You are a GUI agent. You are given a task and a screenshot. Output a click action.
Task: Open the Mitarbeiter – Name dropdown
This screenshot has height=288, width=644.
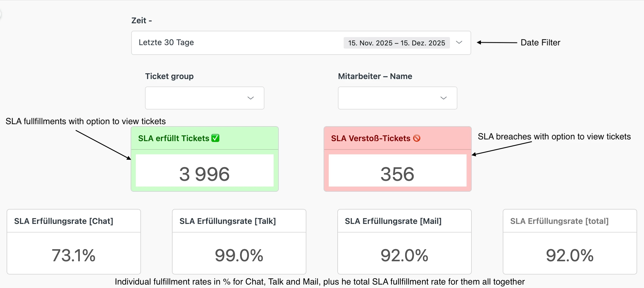397,98
